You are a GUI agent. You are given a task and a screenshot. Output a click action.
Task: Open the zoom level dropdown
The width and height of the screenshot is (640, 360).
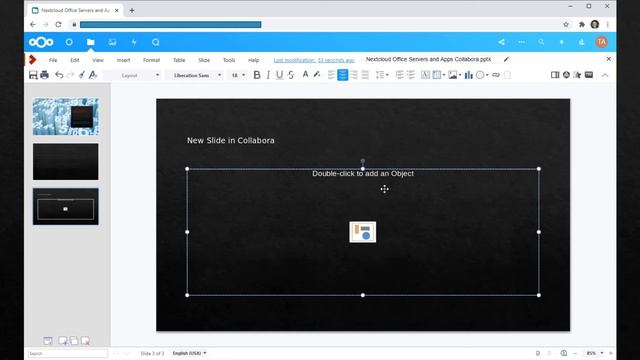596,353
